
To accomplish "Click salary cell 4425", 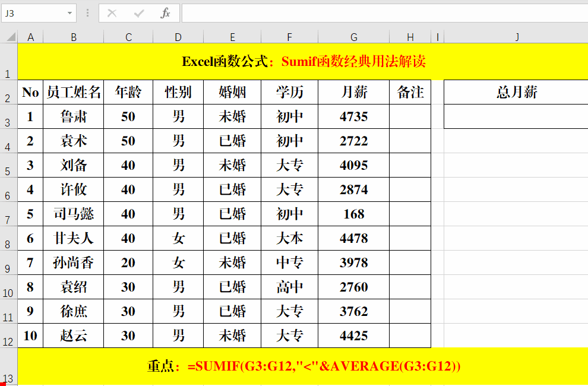I will point(353,336).
